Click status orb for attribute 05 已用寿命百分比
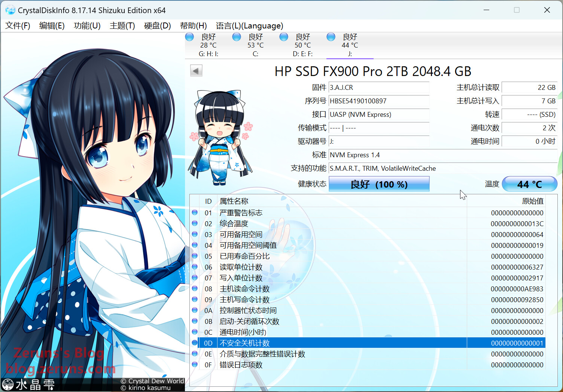 click(x=195, y=256)
